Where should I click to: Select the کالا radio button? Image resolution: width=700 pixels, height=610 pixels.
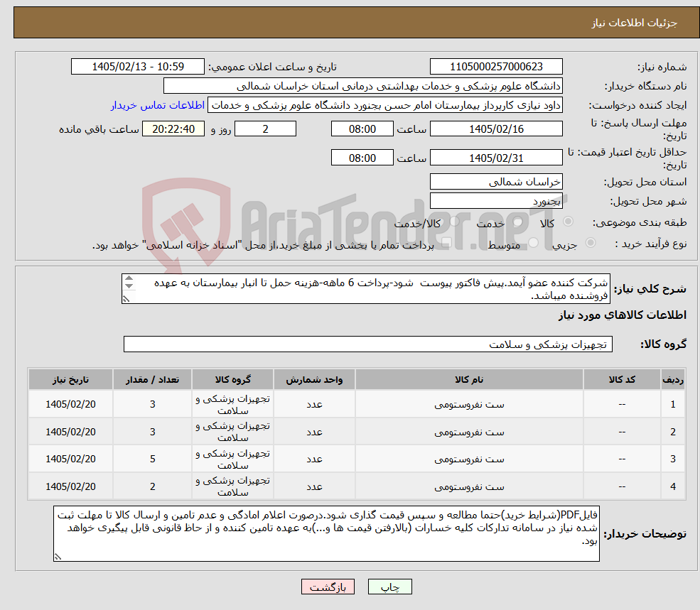click(x=569, y=222)
